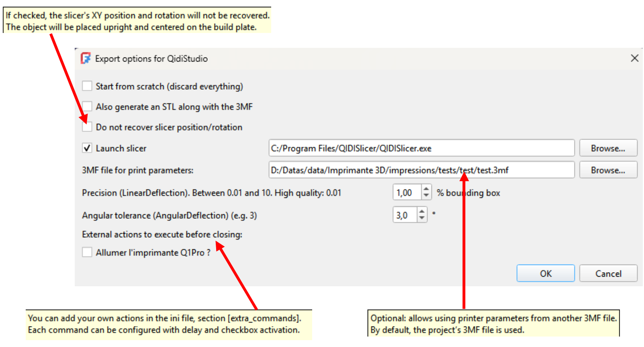Enable Allumer l'imprimante Q1Pro checkbox
Image resolution: width=644 pixels, height=347 pixels.
click(87, 253)
